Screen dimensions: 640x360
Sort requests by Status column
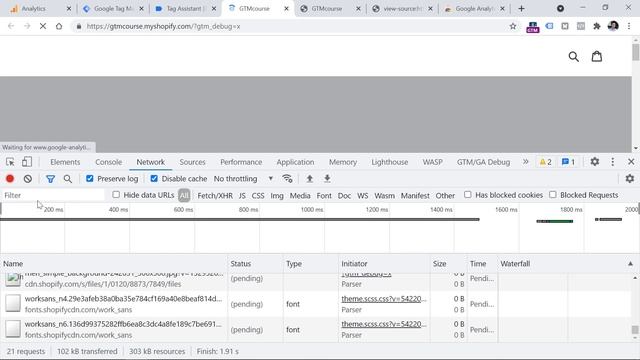click(255, 264)
